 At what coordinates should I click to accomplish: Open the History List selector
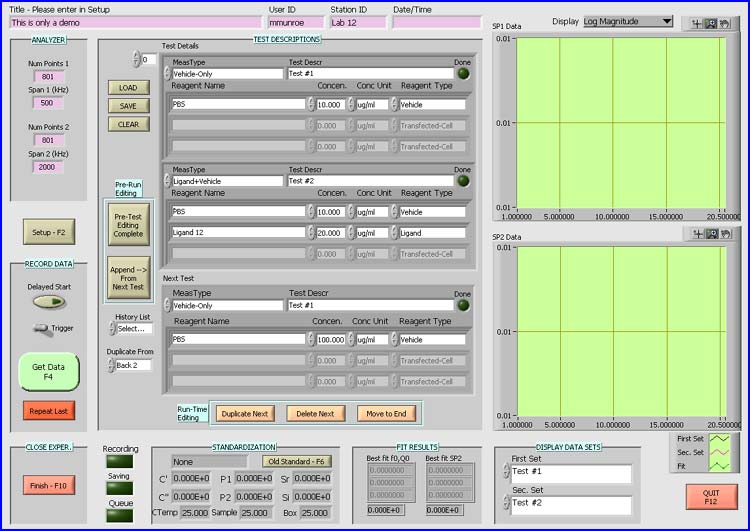(x=132, y=328)
